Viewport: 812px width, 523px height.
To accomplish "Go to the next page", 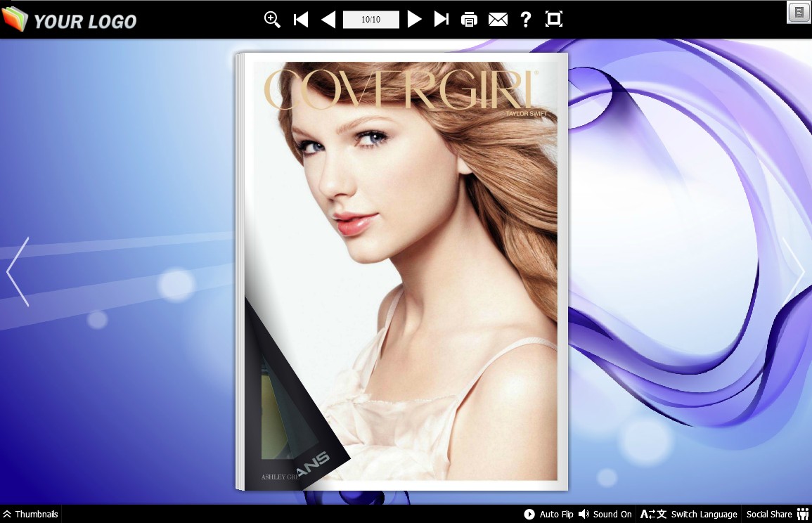I will click(414, 20).
